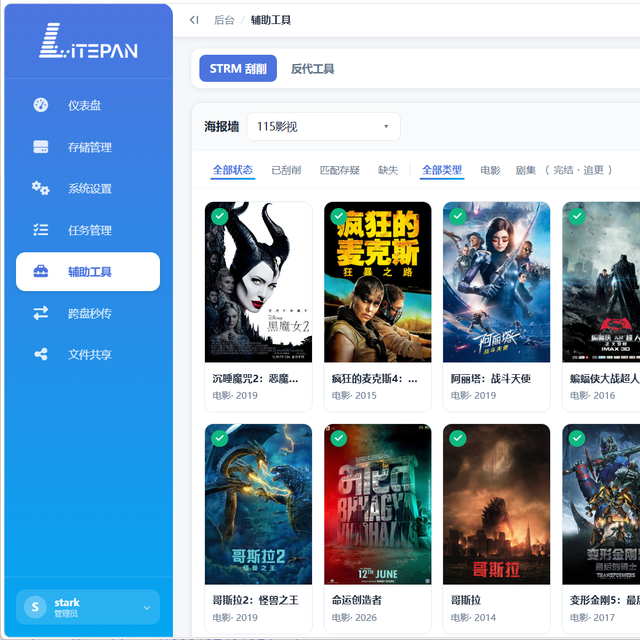Open the 哥斯拉 2014 poster thumbnail
640x640 pixels.
[x=497, y=504]
